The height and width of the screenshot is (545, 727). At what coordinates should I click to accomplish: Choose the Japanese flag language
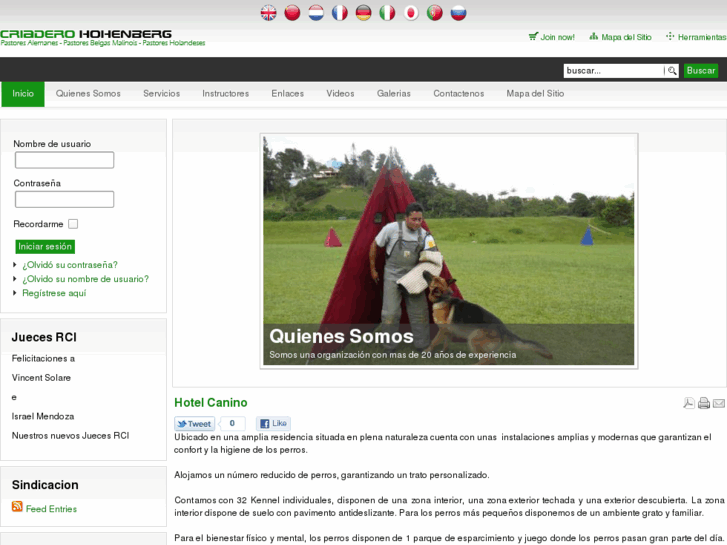(x=411, y=13)
